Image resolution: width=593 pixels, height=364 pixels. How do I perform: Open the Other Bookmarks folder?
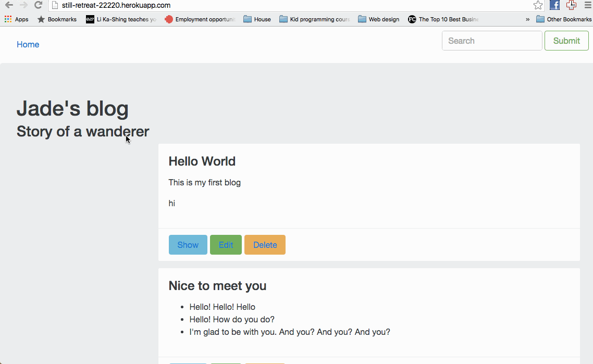(x=564, y=19)
